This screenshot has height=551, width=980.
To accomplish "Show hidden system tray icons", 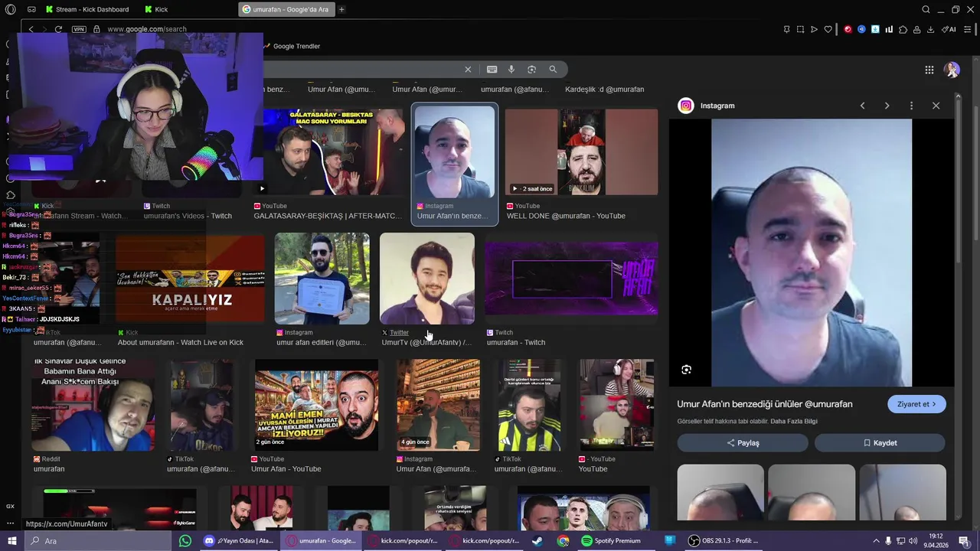I will (x=876, y=541).
